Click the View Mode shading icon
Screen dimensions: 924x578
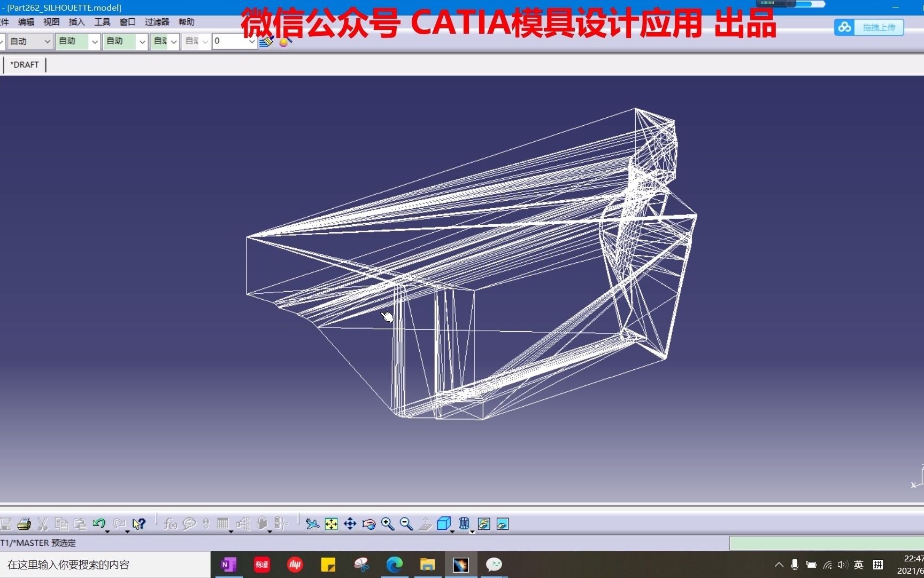point(464,523)
